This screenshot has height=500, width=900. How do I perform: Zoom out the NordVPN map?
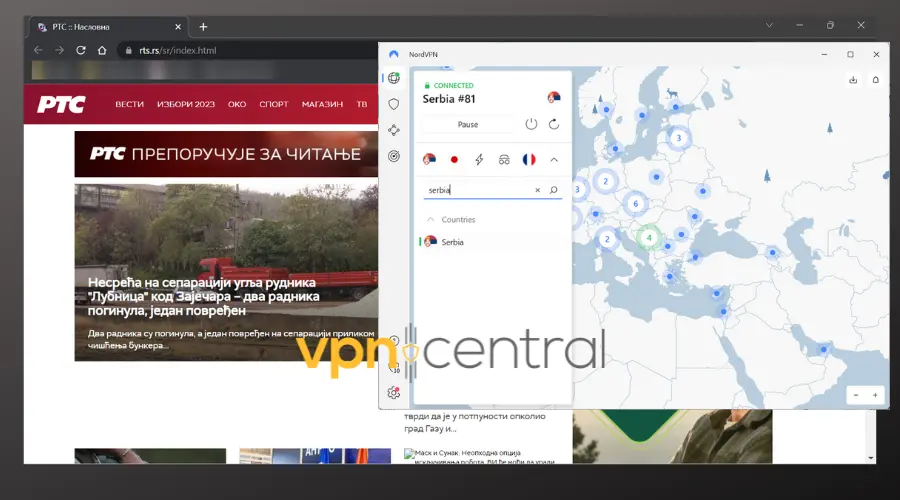(856, 395)
